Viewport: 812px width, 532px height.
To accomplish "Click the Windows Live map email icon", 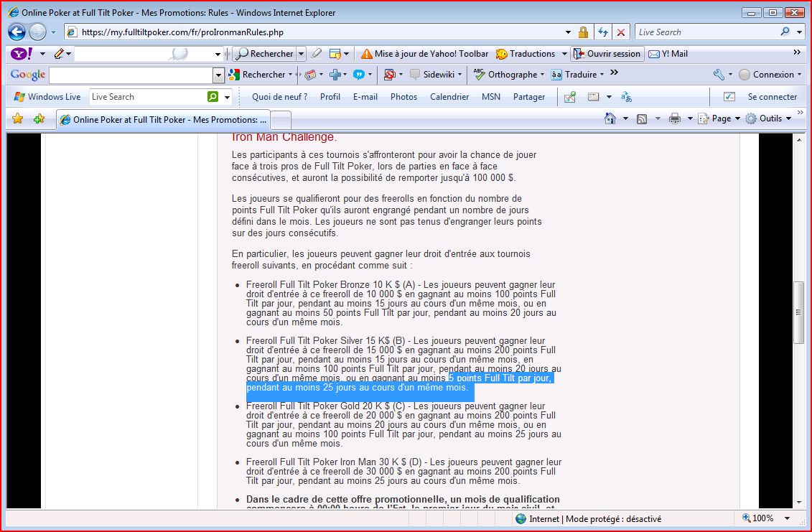I will click(569, 97).
